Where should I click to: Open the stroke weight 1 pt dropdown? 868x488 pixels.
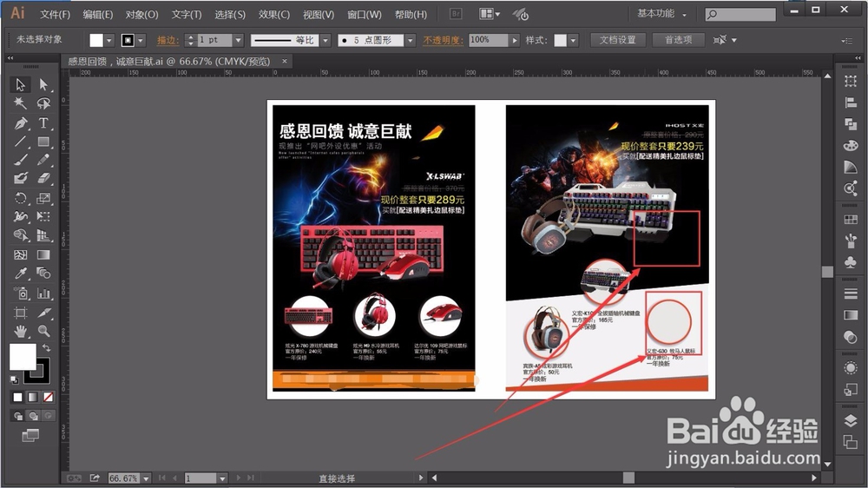[x=238, y=40]
